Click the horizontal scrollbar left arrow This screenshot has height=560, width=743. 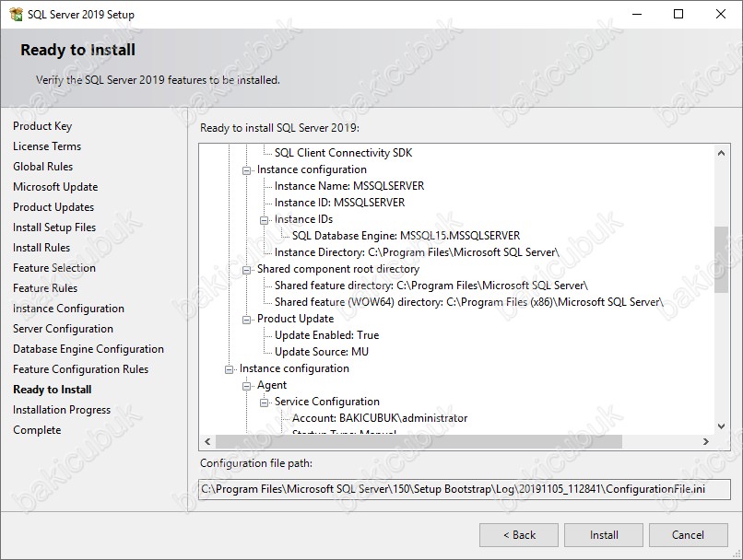point(207,442)
